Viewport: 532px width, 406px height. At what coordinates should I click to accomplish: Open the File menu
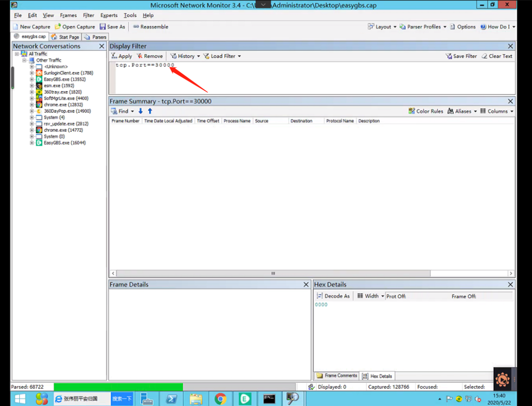point(18,16)
